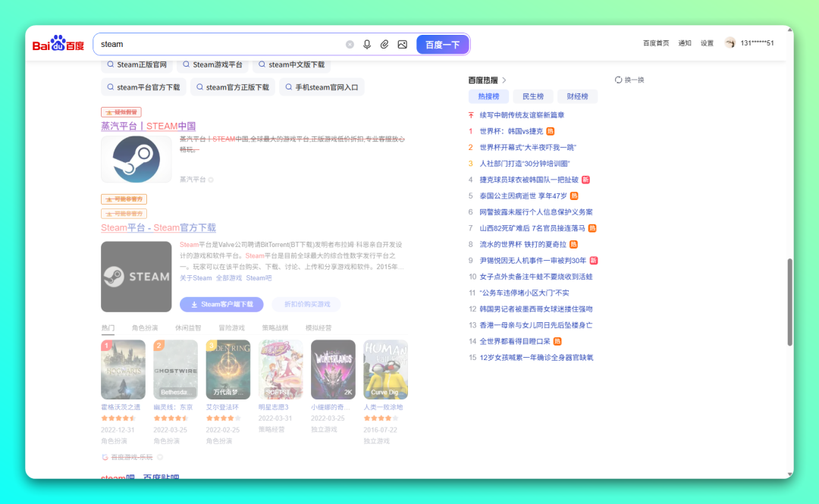Open Wonderlands game cover

[333, 370]
